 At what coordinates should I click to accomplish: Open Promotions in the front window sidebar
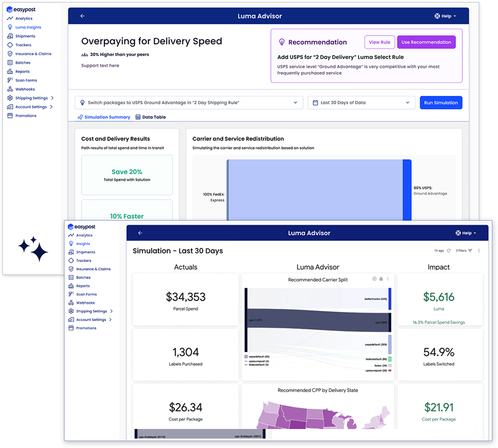pyautogui.click(x=82, y=328)
